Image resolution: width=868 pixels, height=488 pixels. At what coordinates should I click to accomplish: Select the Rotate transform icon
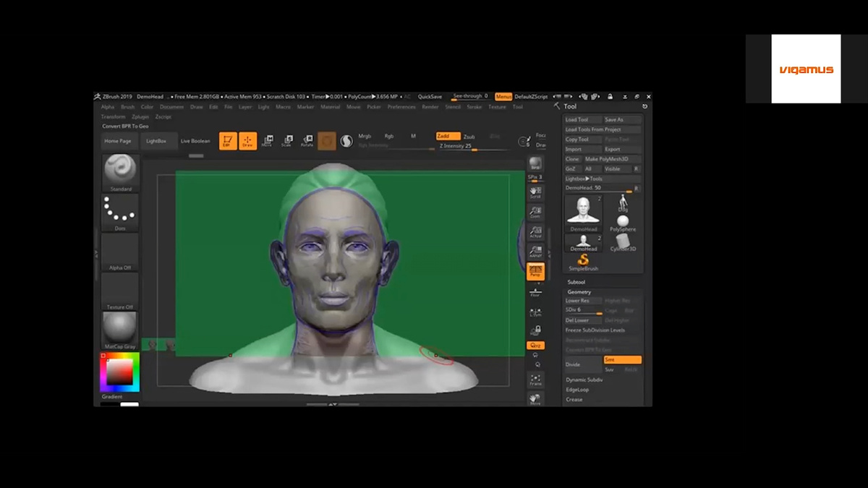click(x=307, y=141)
